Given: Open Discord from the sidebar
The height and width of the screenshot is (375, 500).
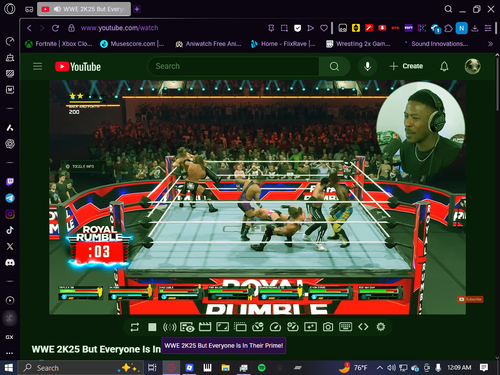Looking at the screenshot, I should point(10,263).
